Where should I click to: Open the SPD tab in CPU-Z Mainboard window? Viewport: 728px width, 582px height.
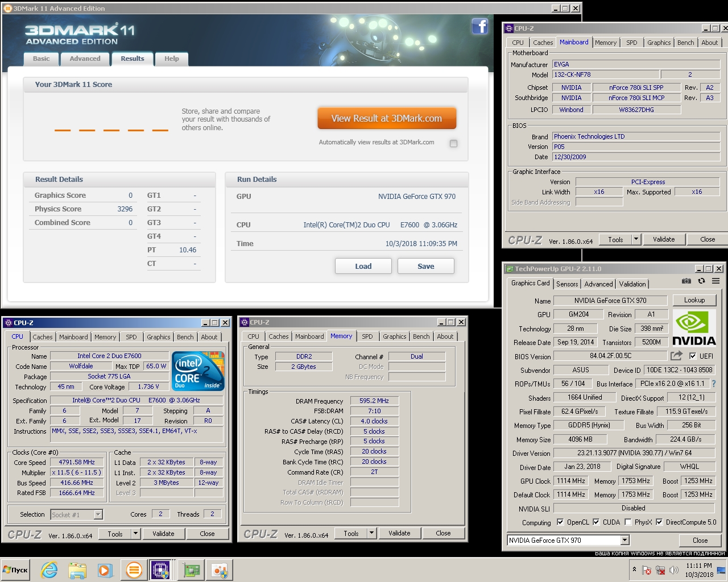[631, 43]
